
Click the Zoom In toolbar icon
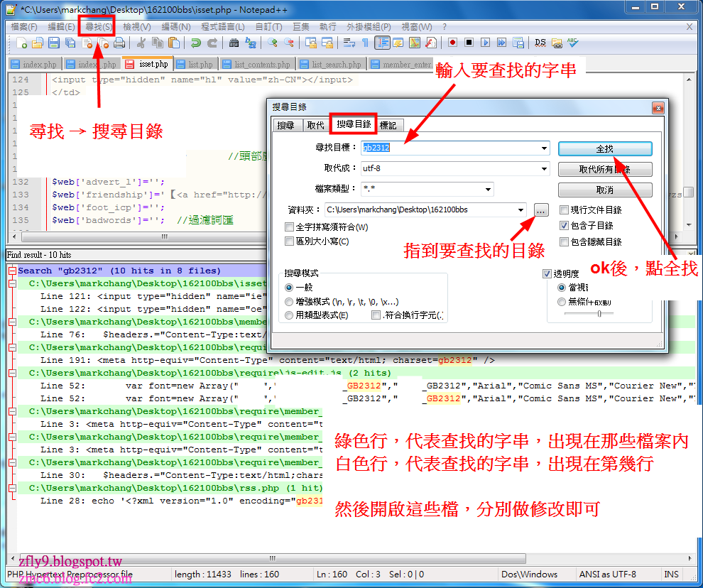click(x=272, y=43)
